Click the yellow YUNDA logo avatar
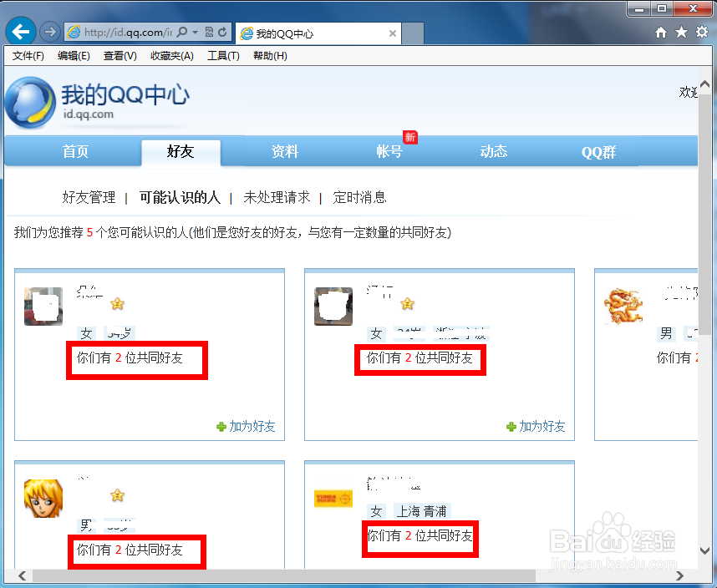Image resolution: width=717 pixels, height=588 pixels. tap(333, 499)
